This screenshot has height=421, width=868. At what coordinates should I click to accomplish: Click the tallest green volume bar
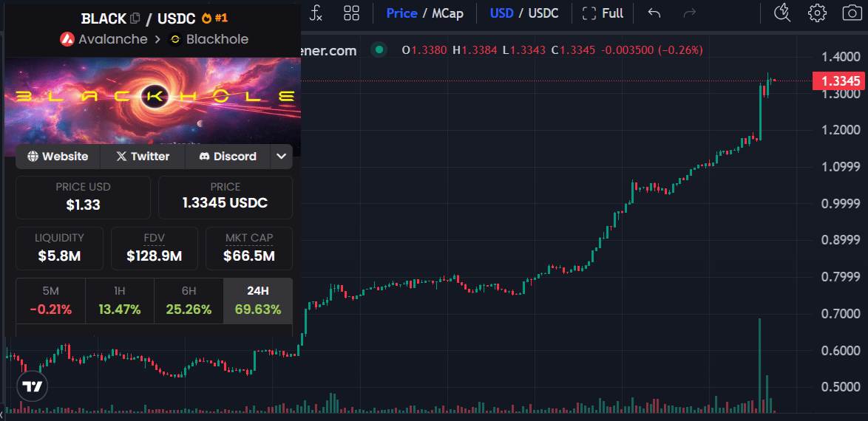(759, 366)
